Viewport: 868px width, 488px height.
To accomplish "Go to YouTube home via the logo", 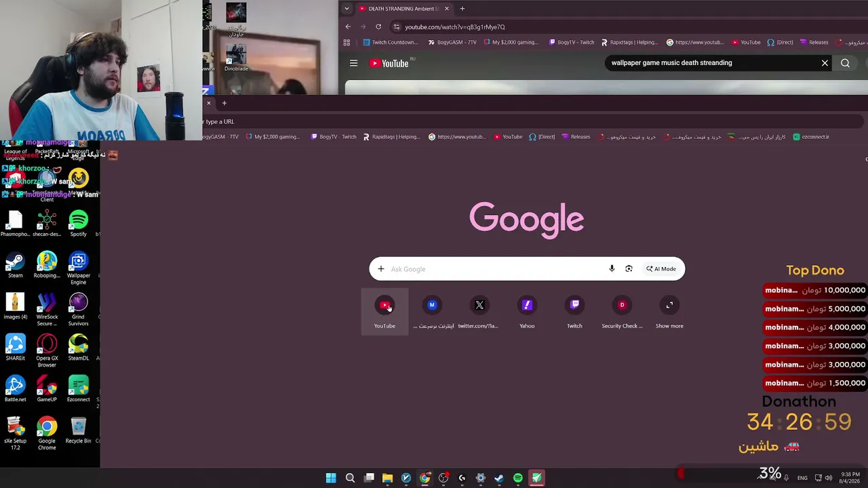I will point(389,63).
